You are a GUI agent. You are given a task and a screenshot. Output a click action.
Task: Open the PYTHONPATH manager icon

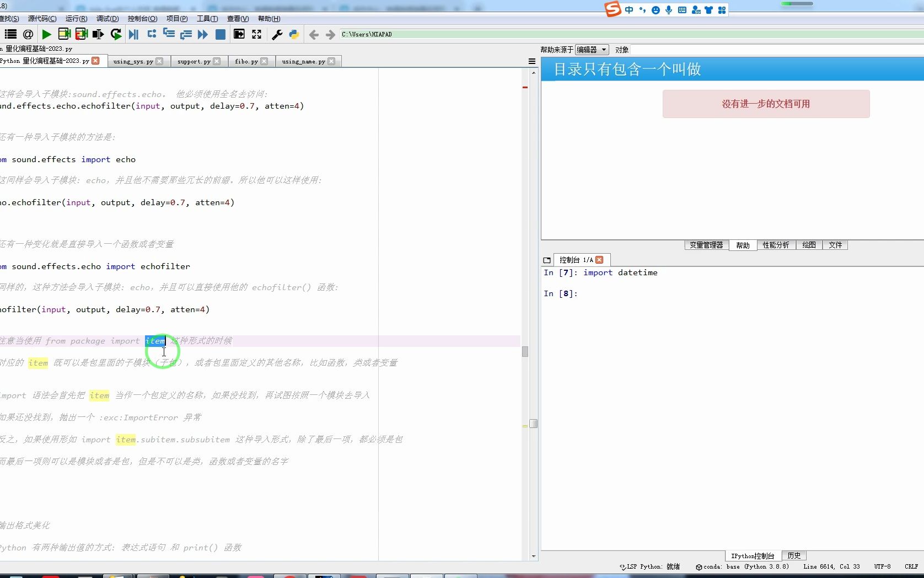click(x=294, y=34)
